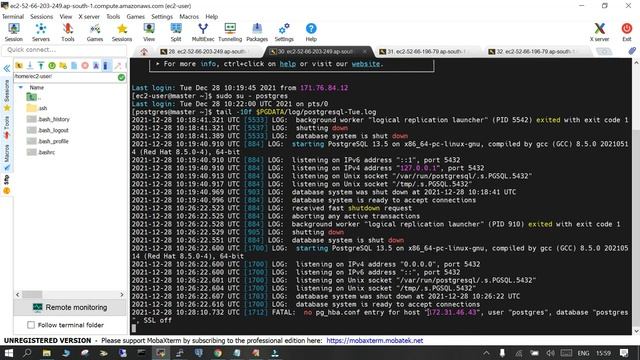Open the Servers toolbar icon
Image resolution: width=640 pixels, height=360 pixels.
41,32
